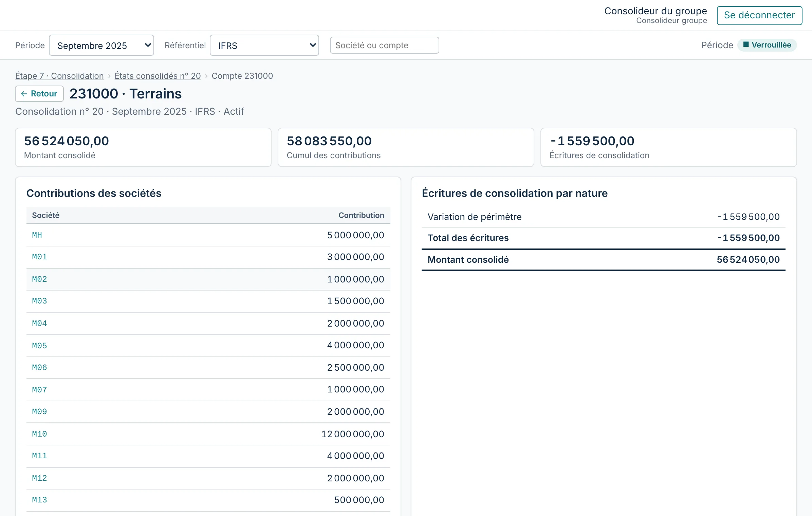Open company M09 link
812x516 pixels.
pos(39,412)
